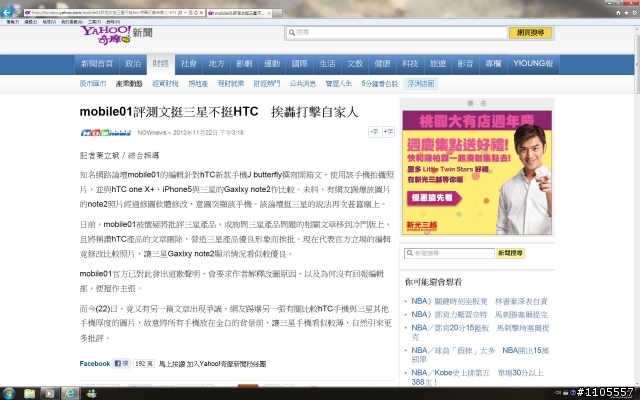Image resolution: width=640 pixels, height=400 pixels.
Task: Open Windows Explorer folder icon on taskbar
Action: coord(29,393)
